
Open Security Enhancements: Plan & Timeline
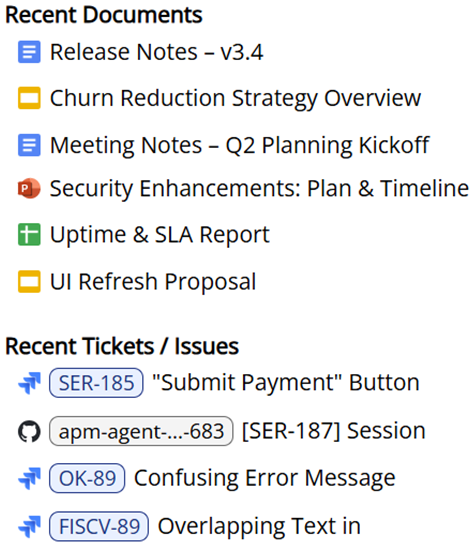pyautogui.click(x=259, y=188)
